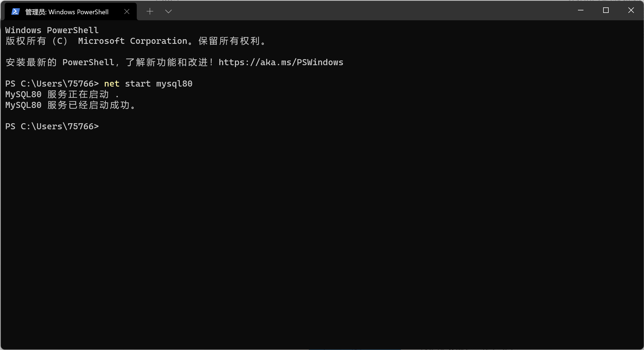644x350 pixels.
Task: Click the "start" word in the command
Action: pyautogui.click(x=138, y=84)
